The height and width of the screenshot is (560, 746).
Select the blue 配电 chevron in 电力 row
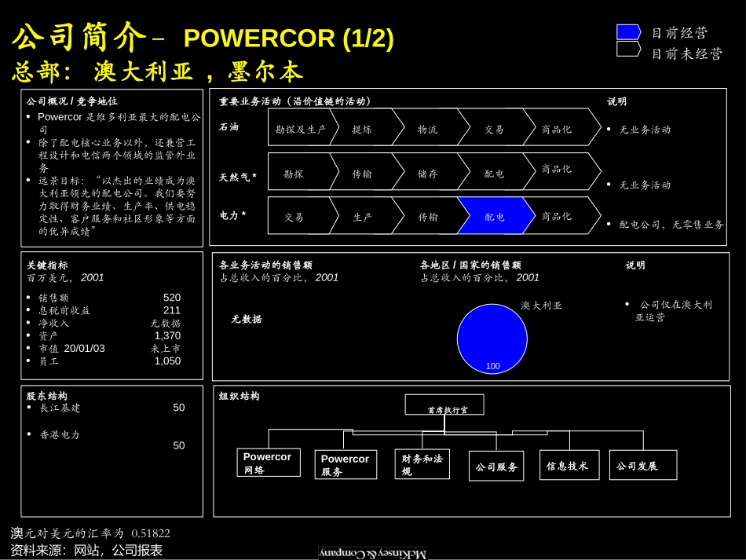(496, 216)
